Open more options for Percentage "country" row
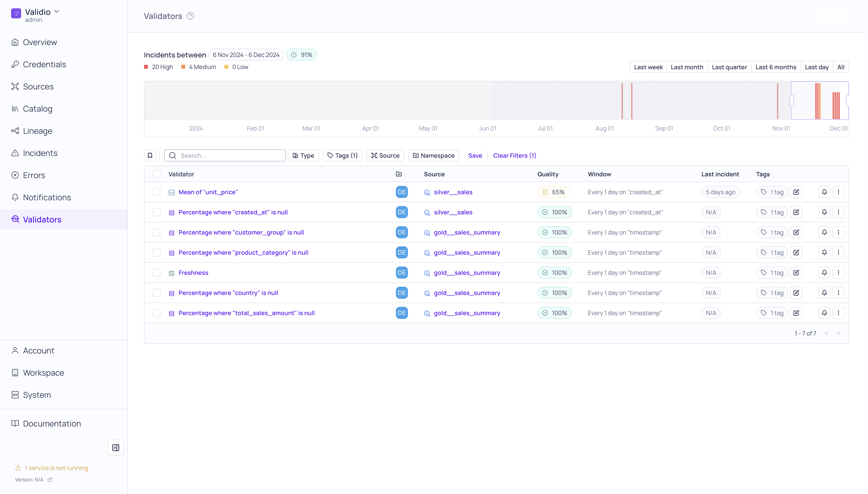 pos(839,293)
